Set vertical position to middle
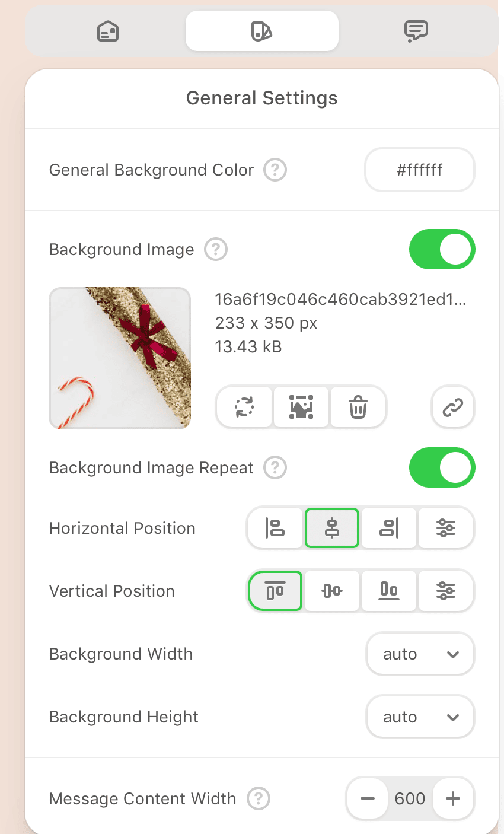Screen dimensions: 504x834 (x=332, y=591)
